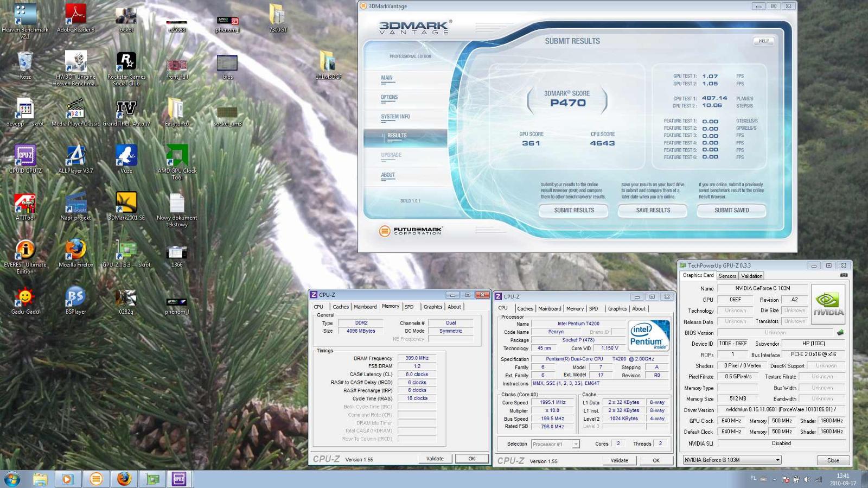Click volume icon in system tray
Viewport: 868px width, 488px height.
[x=807, y=479]
